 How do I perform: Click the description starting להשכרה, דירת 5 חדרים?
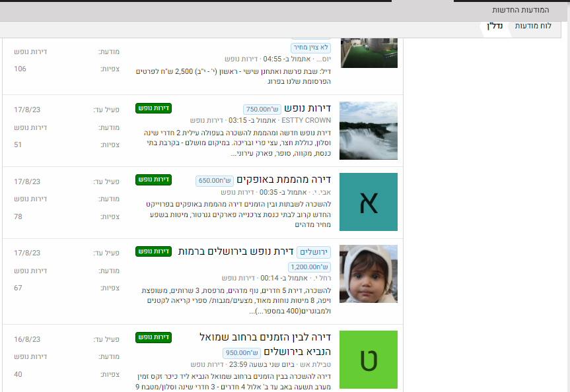tap(236, 301)
